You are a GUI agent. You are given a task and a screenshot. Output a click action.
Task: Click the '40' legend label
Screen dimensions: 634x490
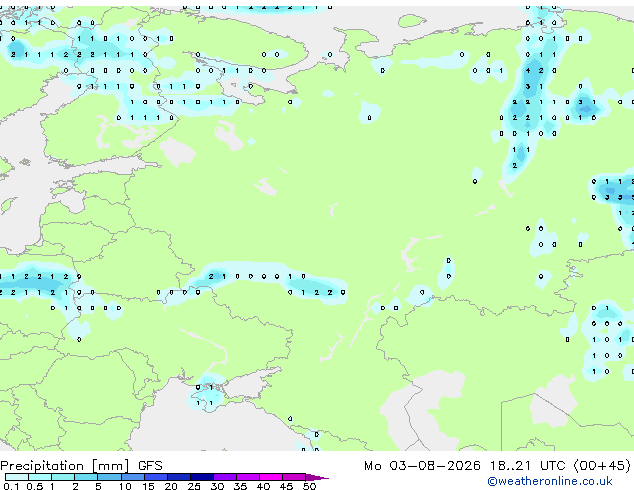coord(263,486)
